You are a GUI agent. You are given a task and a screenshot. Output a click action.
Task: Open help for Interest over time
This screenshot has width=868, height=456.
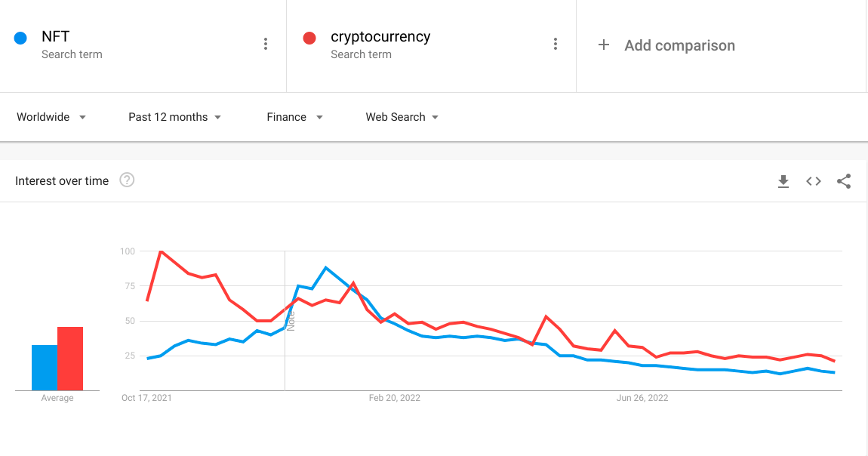tap(127, 180)
